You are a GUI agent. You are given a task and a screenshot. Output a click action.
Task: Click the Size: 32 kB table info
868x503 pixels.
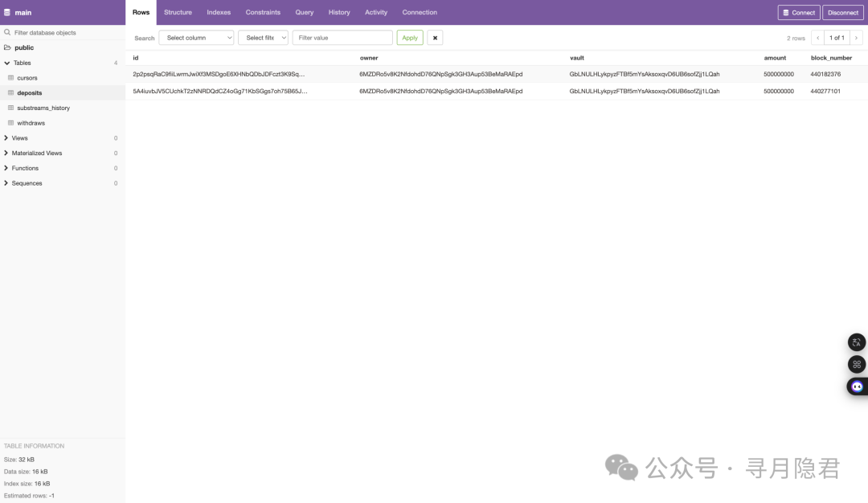click(x=18, y=460)
